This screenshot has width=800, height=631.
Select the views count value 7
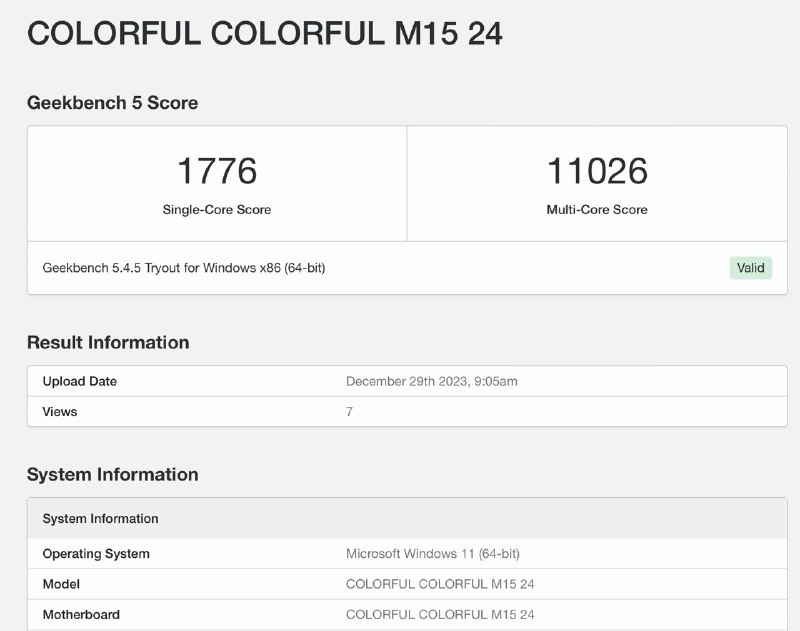[x=349, y=412]
